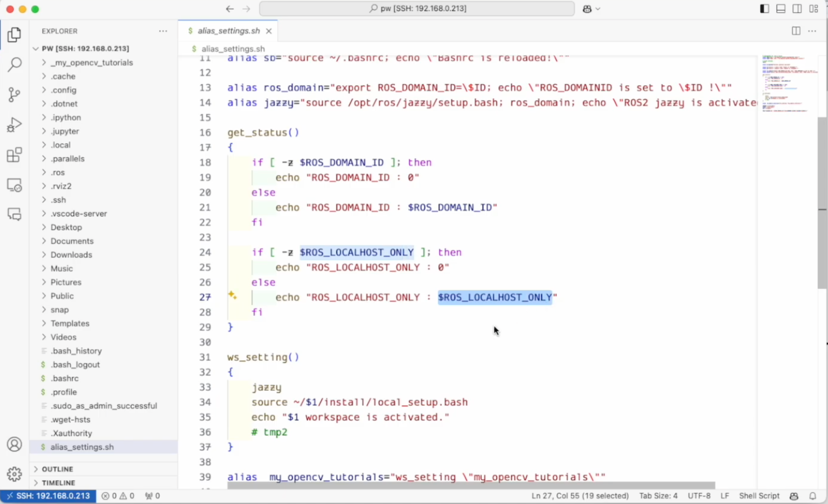This screenshot has width=828, height=504.
Task: Expand the Documents folder in explorer
Action: click(x=72, y=241)
